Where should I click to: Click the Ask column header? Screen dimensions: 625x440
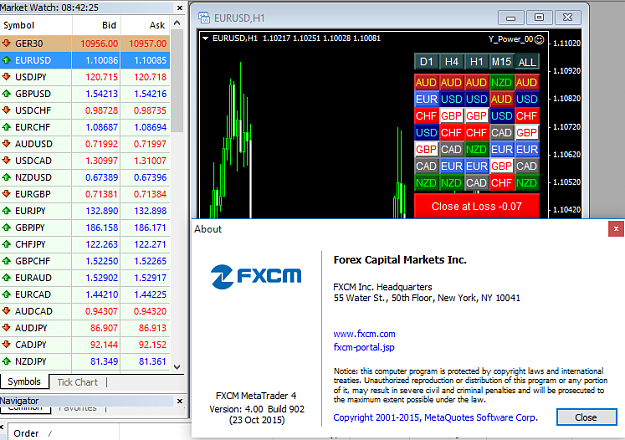coord(145,25)
